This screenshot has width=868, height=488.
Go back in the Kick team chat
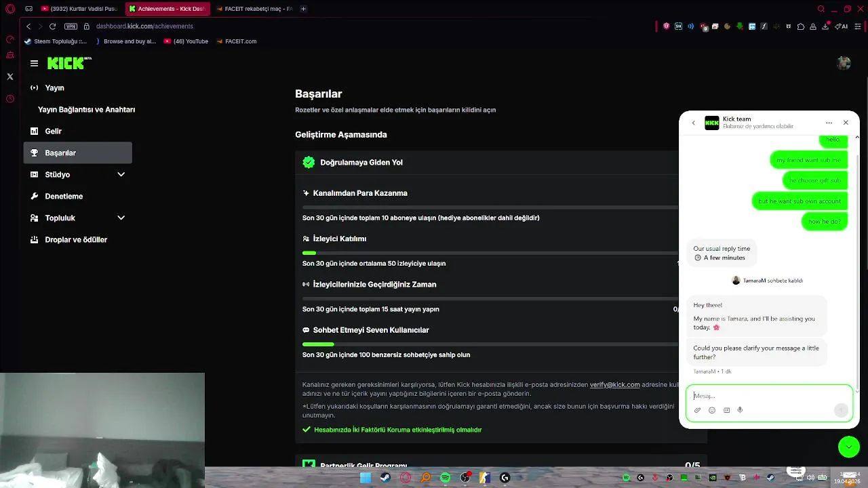pyautogui.click(x=693, y=123)
